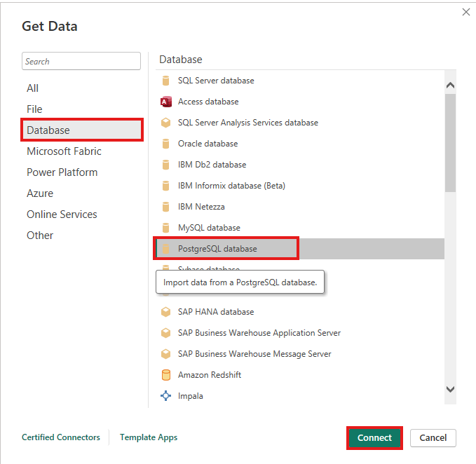Click the SQL Server database cylinder icon
This screenshot has height=464, width=476.
(x=165, y=81)
